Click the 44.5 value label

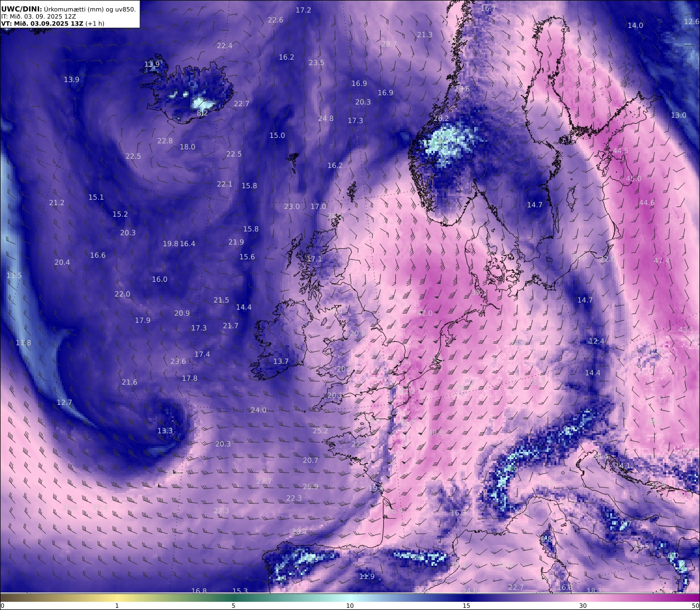pos(621,150)
